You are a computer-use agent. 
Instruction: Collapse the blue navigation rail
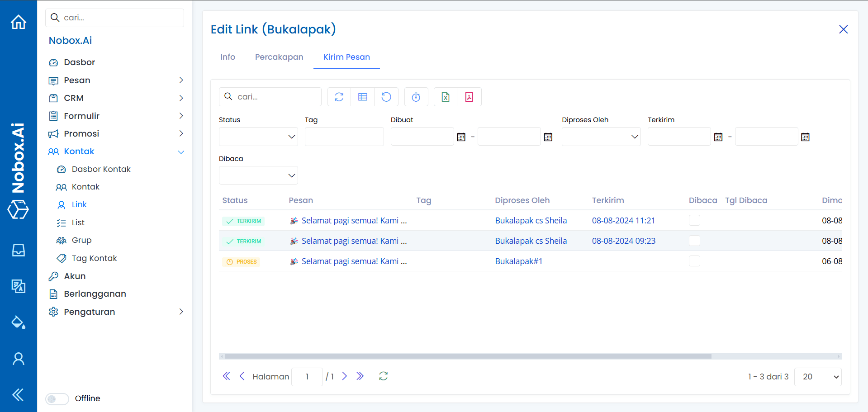(18, 394)
